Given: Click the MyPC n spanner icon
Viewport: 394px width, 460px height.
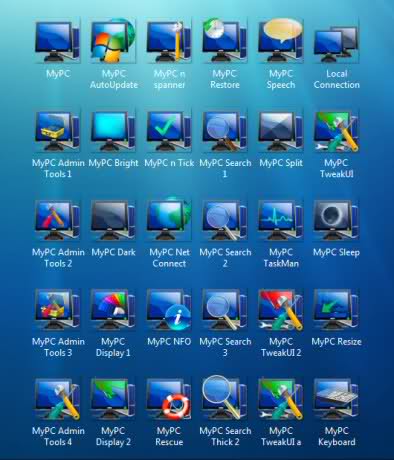Looking at the screenshot, I should click(x=169, y=41).
